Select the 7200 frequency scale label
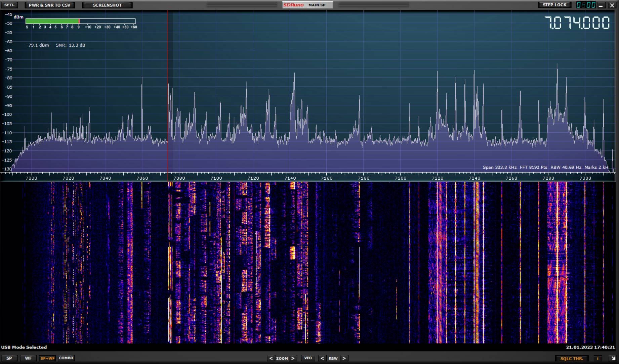The height and width of the screenshot is (364, 619). point(401,178)
